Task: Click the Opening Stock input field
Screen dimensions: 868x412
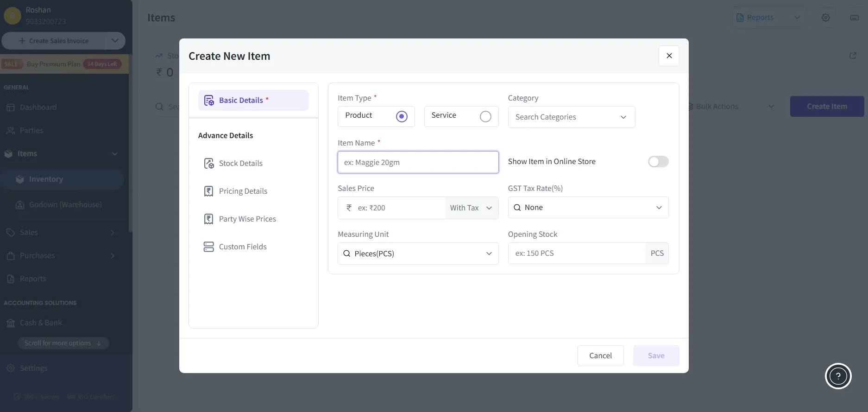Action: pos(577,253)
